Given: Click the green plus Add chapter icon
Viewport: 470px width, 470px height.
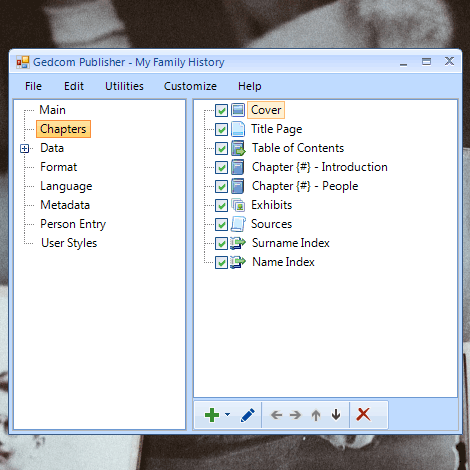Looking at the screenshot, I should point(212,415).
